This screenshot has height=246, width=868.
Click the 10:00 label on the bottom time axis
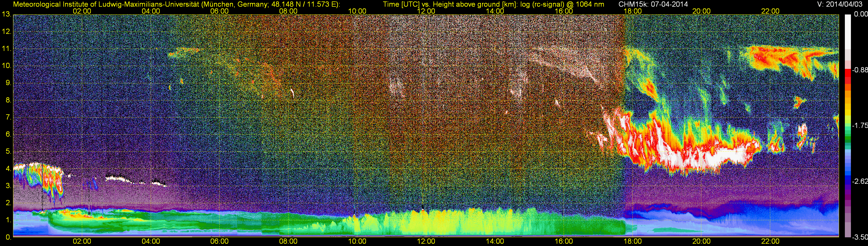tap(357, 241)
